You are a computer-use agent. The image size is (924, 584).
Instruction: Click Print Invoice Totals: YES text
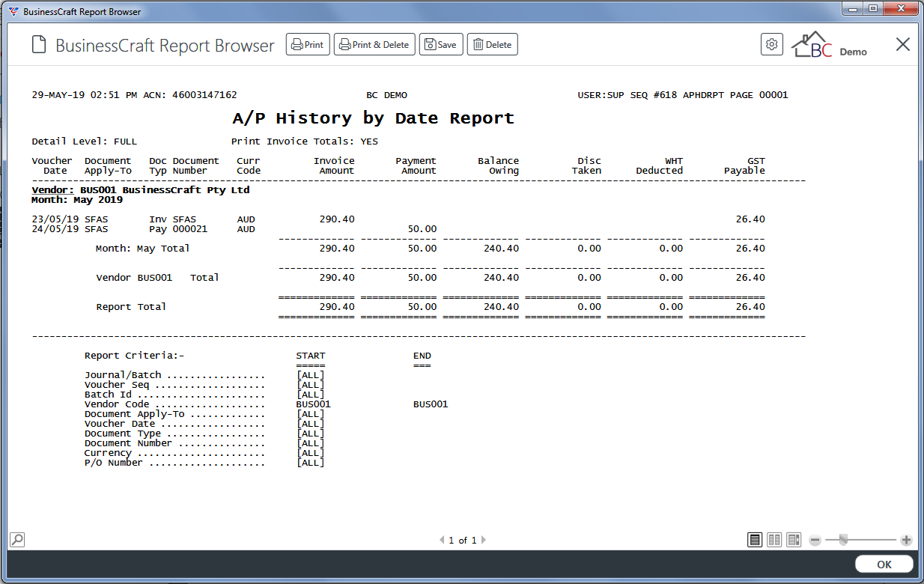(x=305, y=142)
